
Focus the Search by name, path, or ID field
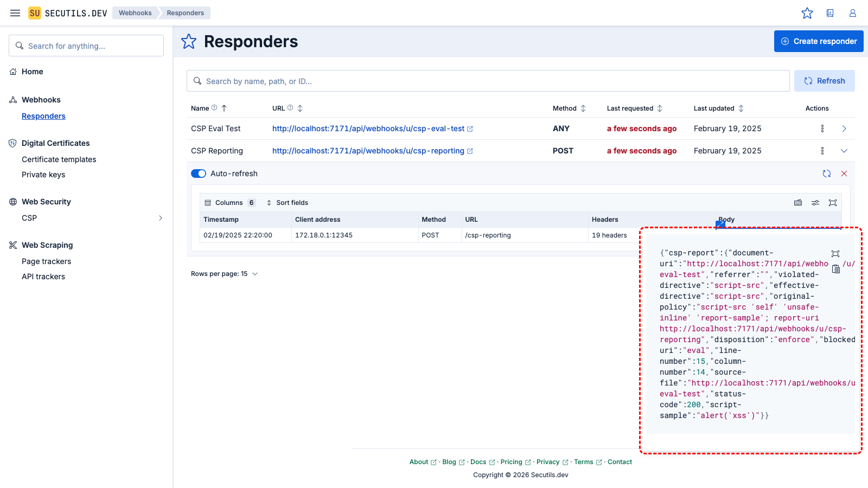488,81
